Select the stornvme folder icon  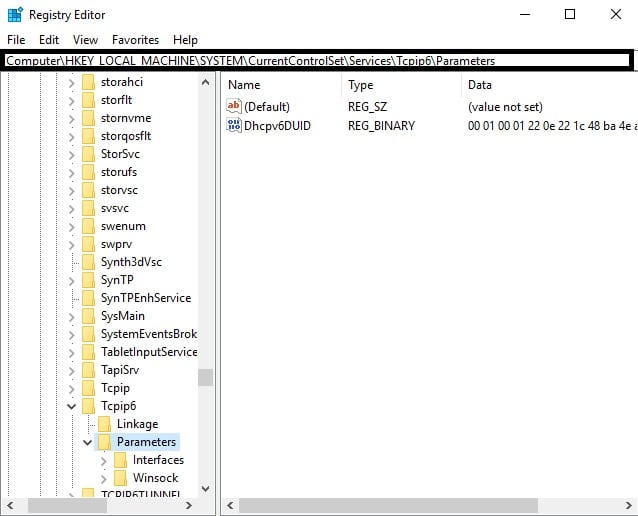pos(88,118)
